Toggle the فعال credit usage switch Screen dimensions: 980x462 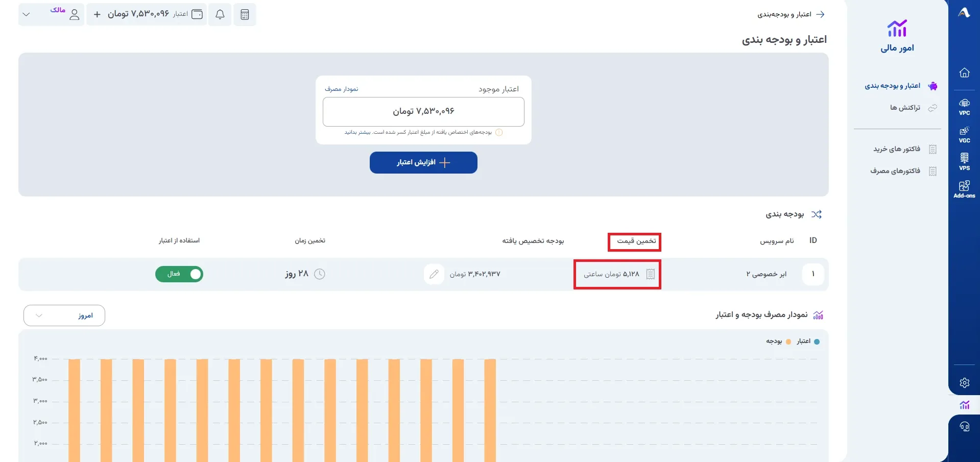(179, 274)
